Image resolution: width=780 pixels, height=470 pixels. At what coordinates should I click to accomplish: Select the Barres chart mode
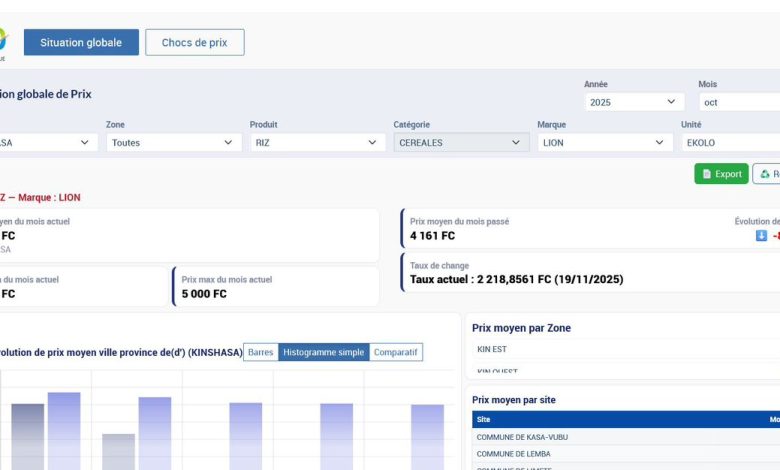click(x=260, y=352)
